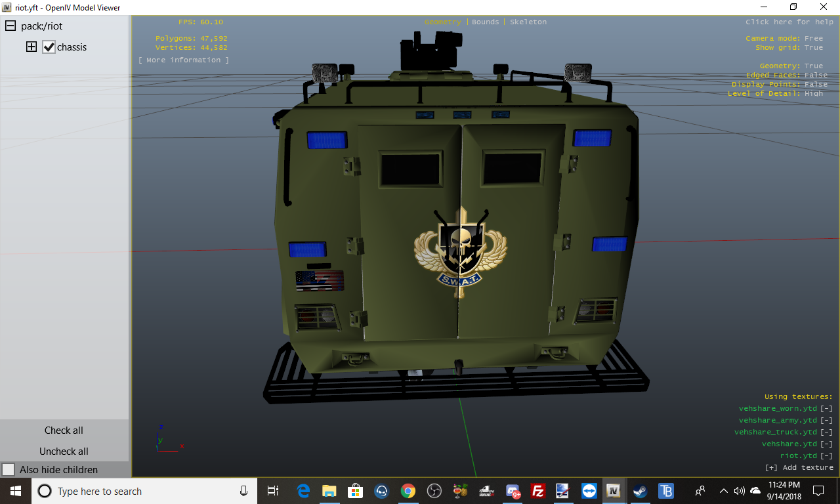This screenshot has height=504, width=840.
Task: Open the People icon in the taskbar
Action: coord(700,491)
